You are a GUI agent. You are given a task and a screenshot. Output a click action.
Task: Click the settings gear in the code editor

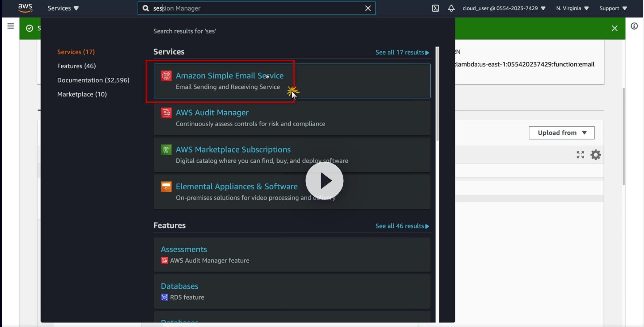(x=595, y=155)
